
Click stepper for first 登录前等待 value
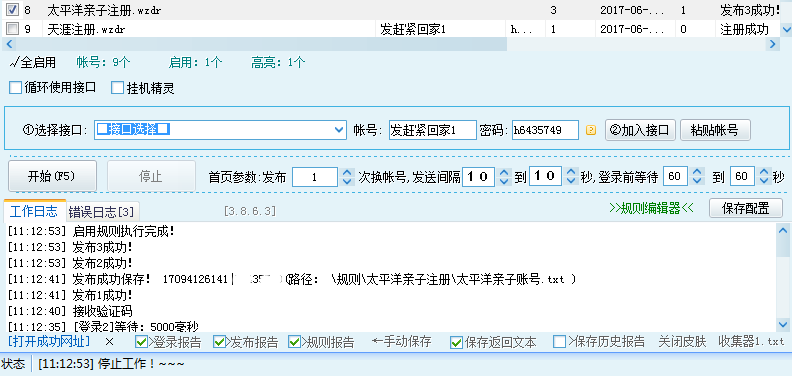click(697, 176)
